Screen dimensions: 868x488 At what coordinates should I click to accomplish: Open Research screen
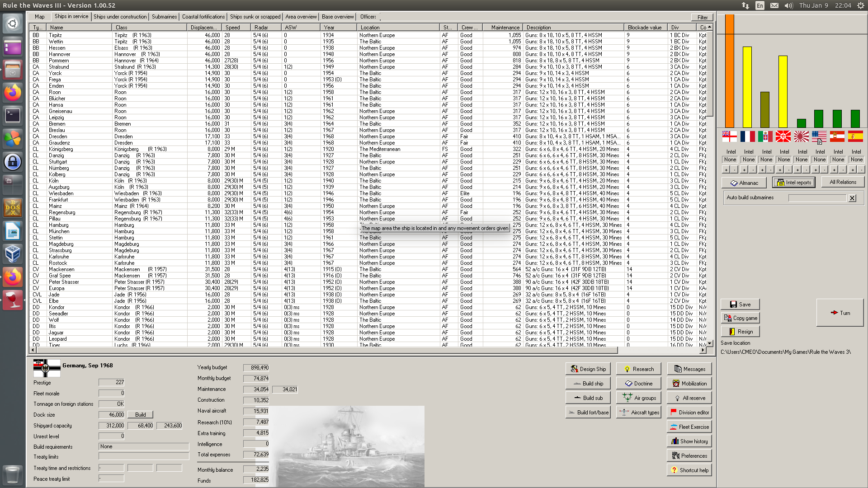coord(638,369)
